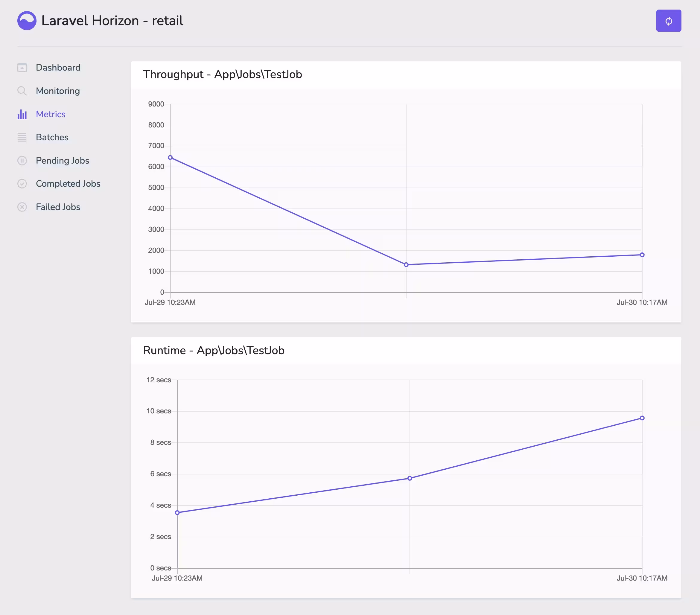Click the Failed Jobs cross icon
Image resolution: width=700 pixels, height=615 pixels.
click(x=22, y=207)
